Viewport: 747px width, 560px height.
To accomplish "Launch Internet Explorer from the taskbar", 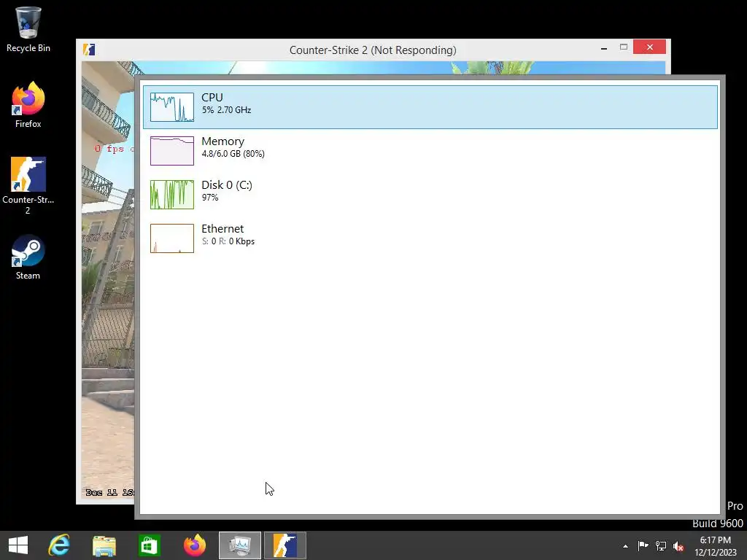I will 59,545.
